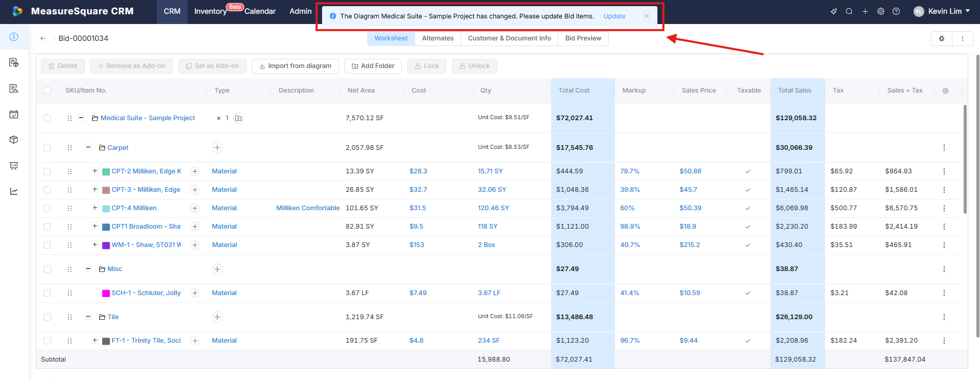The image size is (980, 380).
Task: Collapse the Carpet folder
Action: coord(88,147)
